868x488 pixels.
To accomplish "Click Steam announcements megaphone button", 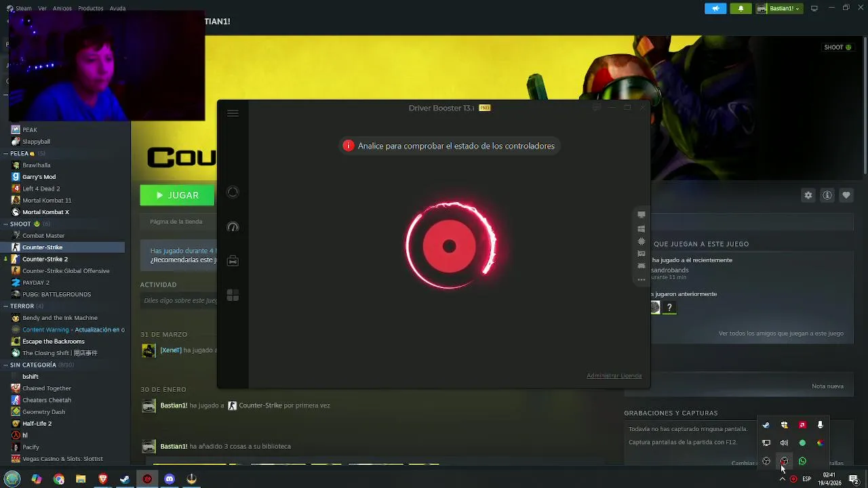I will (x=715, y=8).
